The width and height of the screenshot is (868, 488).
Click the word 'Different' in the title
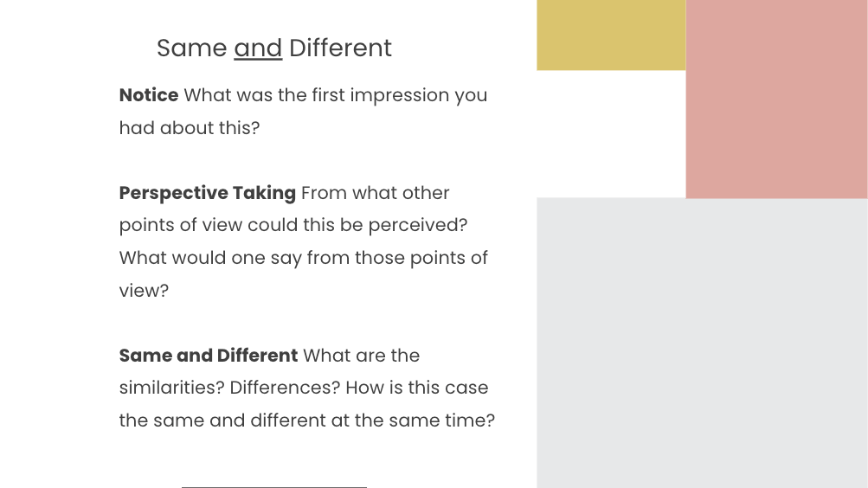340,48
